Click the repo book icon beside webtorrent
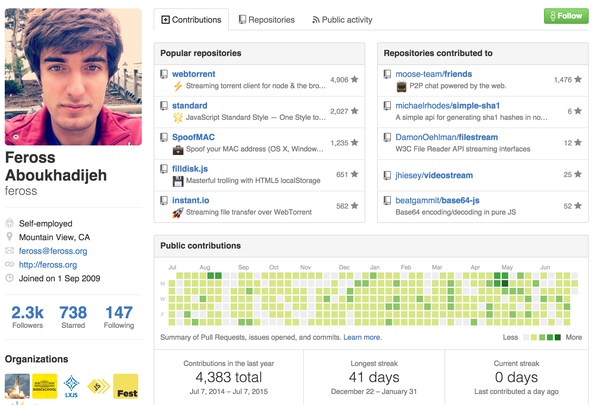 tap(164, 74)
